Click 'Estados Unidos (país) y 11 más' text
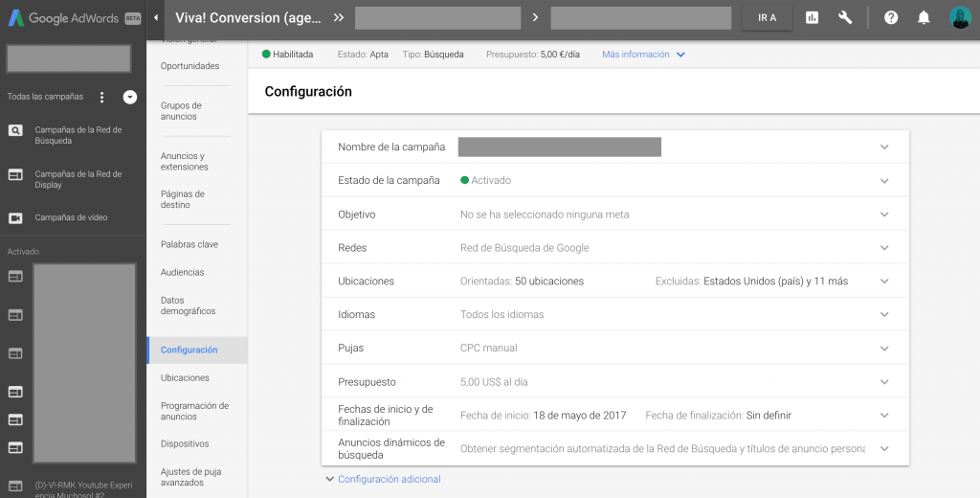Image resolution: width=980 pixels, height=498 pixels. tap(775, 282)
